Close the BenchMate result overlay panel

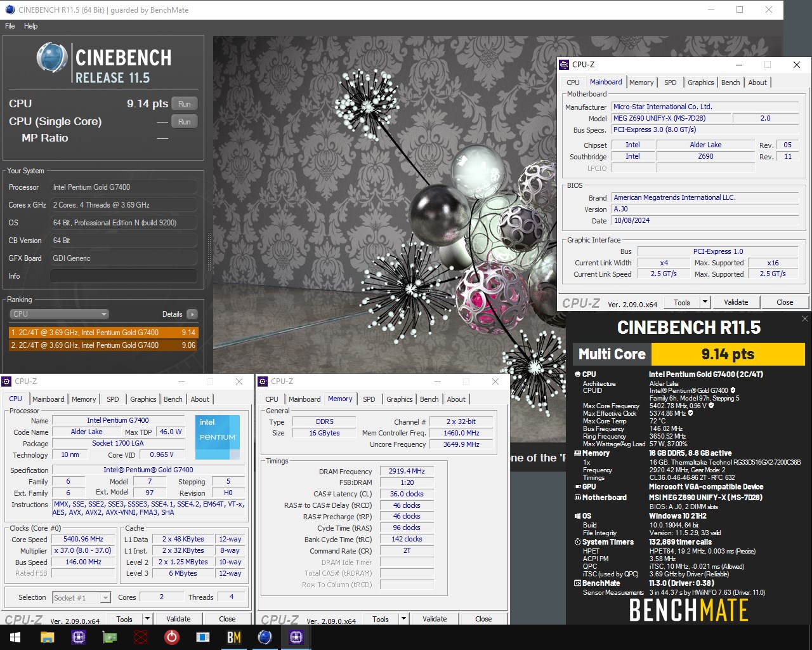coord(804,319)
